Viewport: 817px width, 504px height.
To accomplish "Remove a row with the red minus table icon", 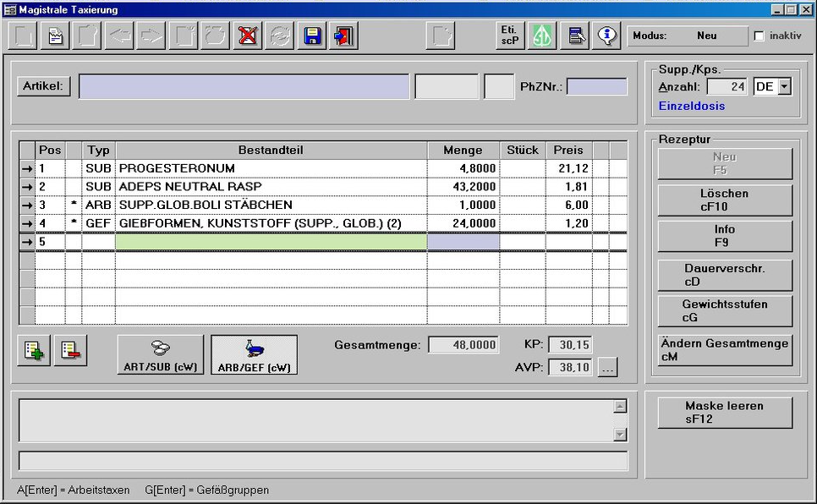I will 71,349.
